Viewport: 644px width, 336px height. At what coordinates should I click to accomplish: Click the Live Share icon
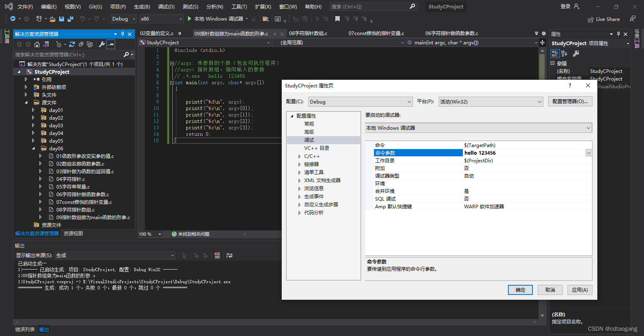coord(590,19)
